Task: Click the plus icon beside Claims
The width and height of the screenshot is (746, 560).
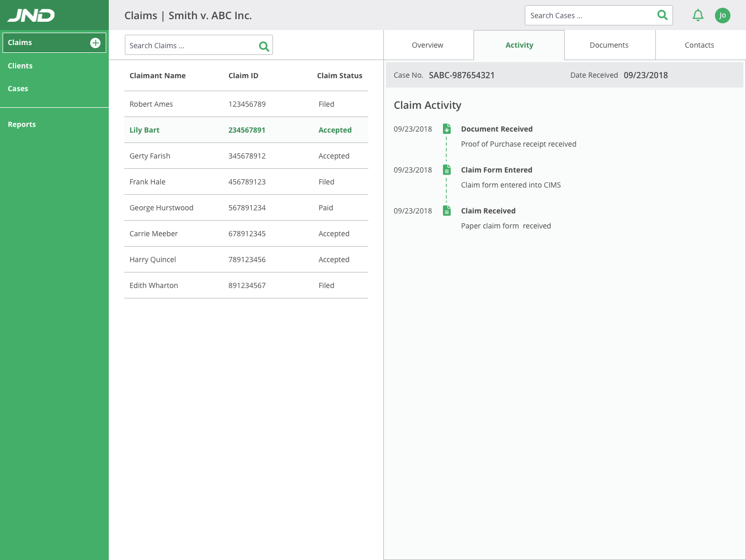Action: coord(95,43)
